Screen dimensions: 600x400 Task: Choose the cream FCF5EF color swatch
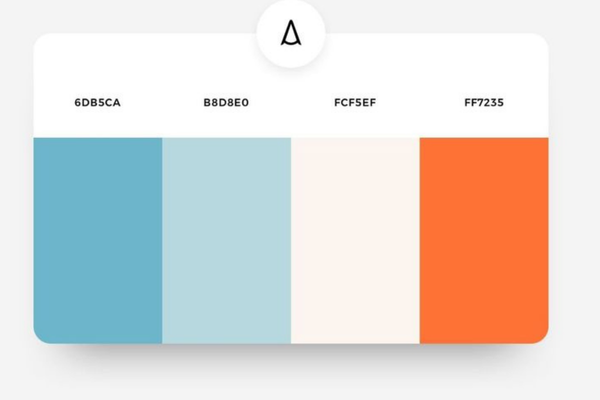(355, 240)
